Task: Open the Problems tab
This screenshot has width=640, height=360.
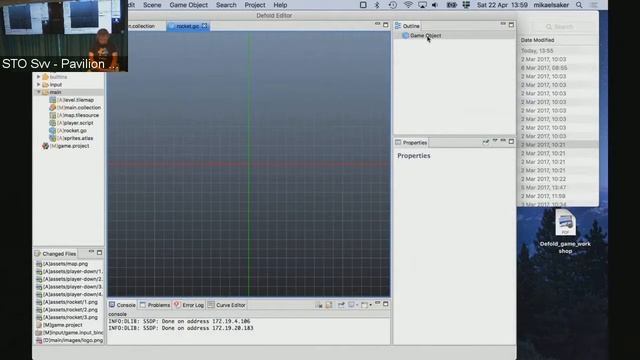Action: [155, 305]
